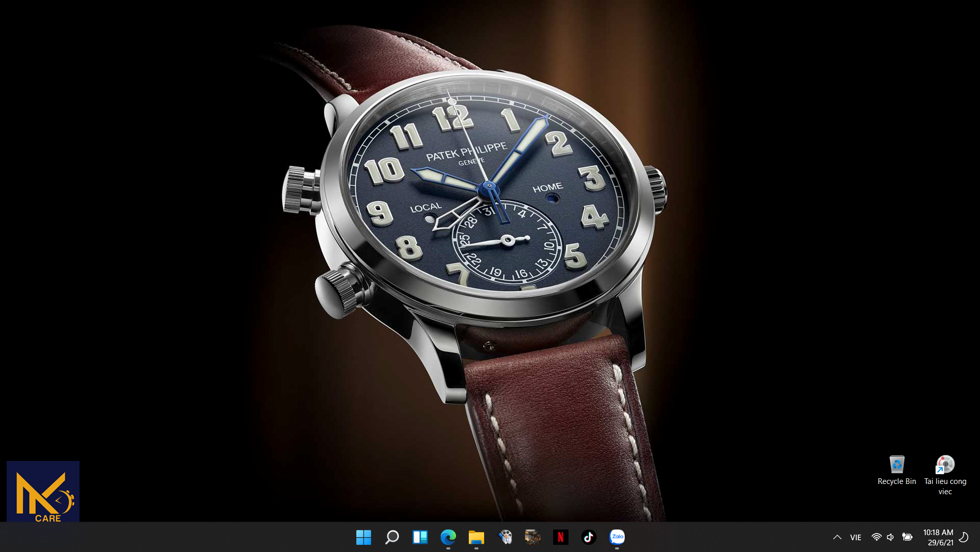This screenshot has height=552, width=980.
Task: Open the Wi-Fi network status icon
Action: click(876, 537)
